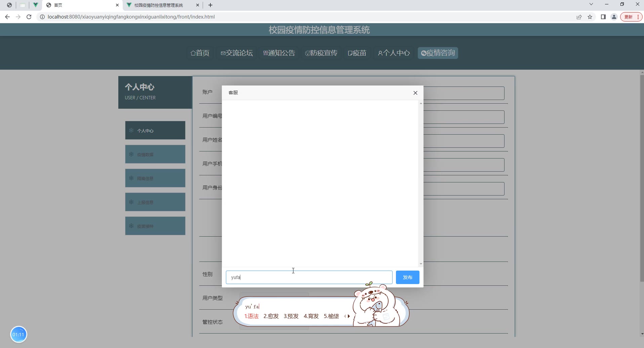The width and height of the screenshot is (644, 348).
Task: Click the browser back arrow
Action: [x=7, y=17]
